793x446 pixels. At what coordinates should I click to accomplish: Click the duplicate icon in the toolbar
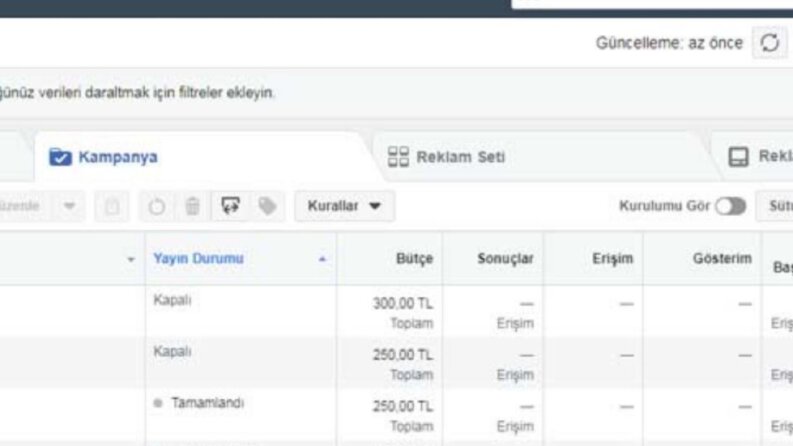pos(112,206)
